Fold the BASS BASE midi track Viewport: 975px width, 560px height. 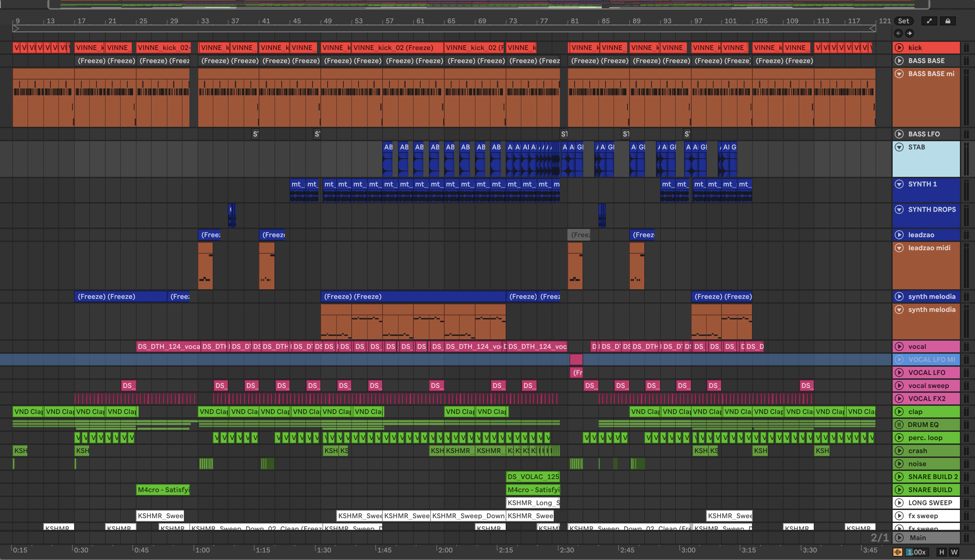pos(899,74)
